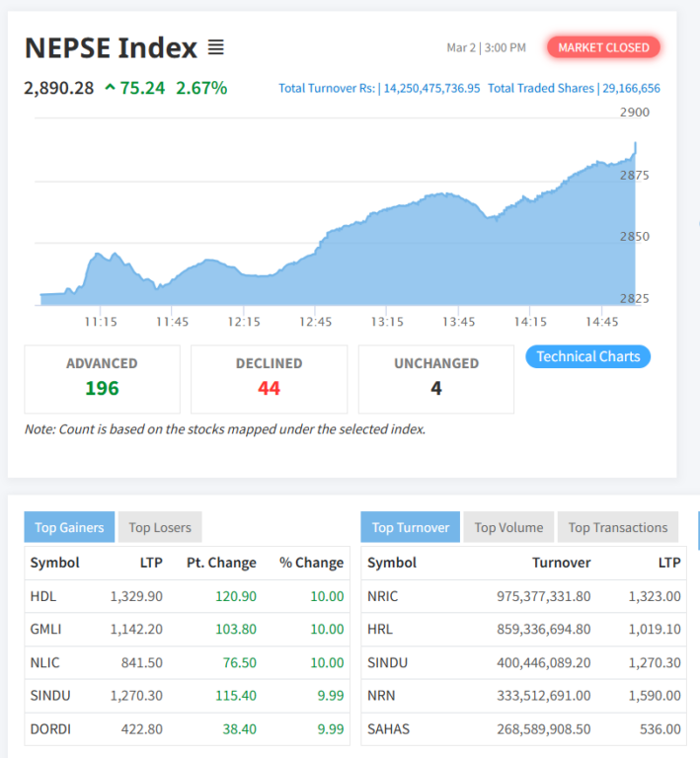Open NRIC symbol in turnover table
Image resolution: width=700 pixels, height=758 pixels.
point(383,595)
